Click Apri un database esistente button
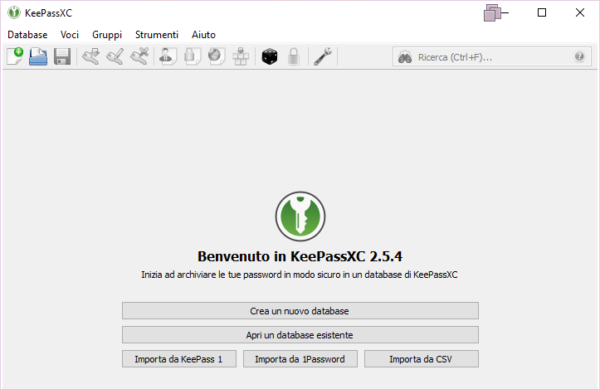The image size is (600, 389). pyautogui.click(x=300, y=335)
